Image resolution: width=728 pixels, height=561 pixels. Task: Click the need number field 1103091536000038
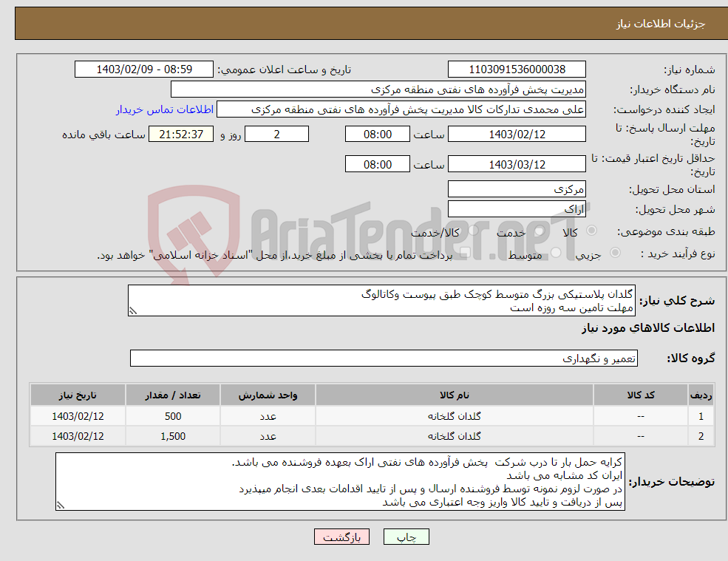(x=517, y=69)
